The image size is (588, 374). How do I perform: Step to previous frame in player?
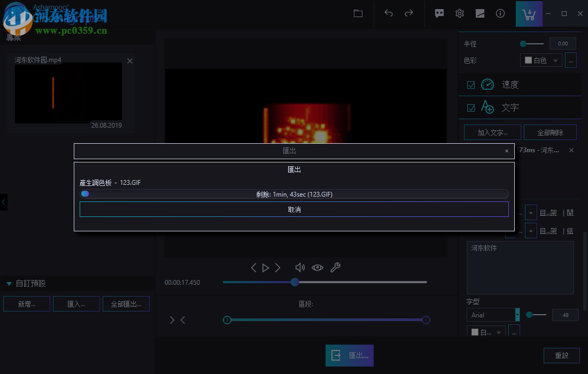pyautogui.click(x=253, y=268)
